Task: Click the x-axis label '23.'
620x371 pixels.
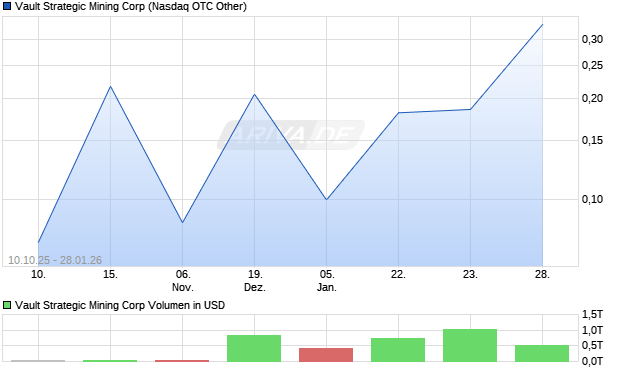Action: [470, 274]
